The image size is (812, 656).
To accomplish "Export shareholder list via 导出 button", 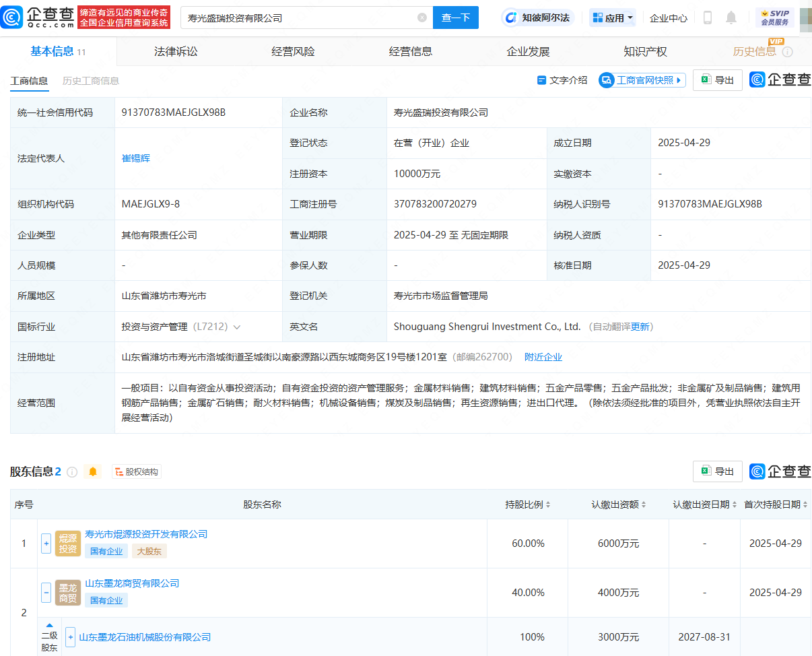I will [718, 471].
